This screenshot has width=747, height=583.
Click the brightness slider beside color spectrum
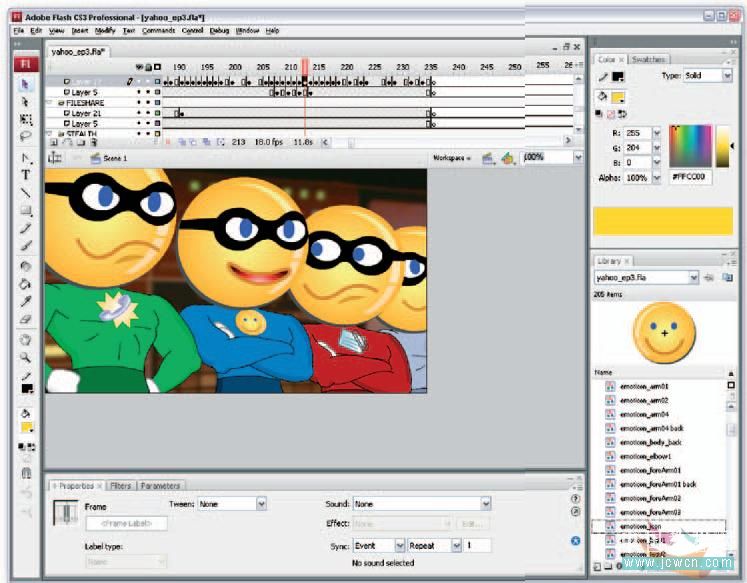(x=723, y=146)
